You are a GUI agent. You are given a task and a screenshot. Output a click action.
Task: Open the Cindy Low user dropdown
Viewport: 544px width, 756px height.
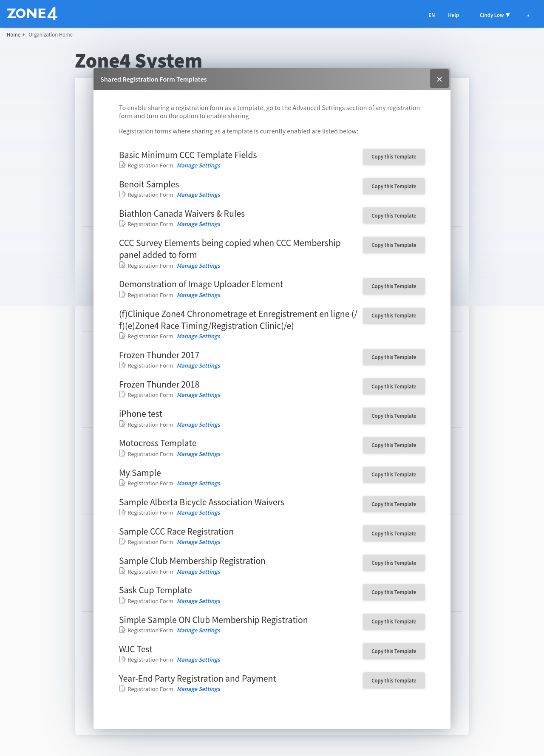click(x=494, y=15)
